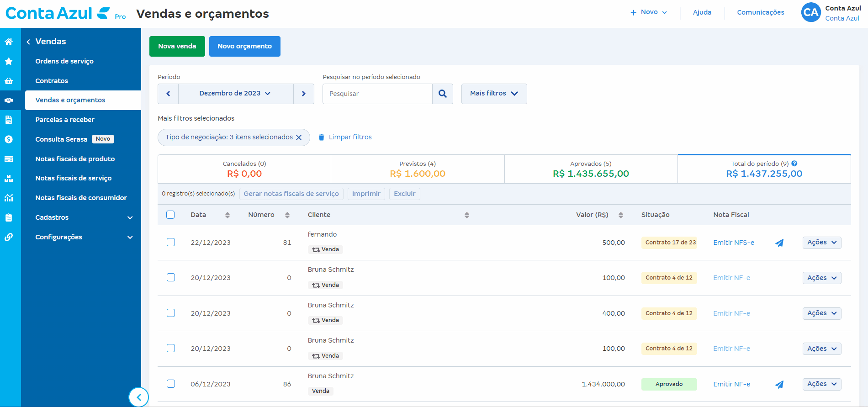Send icon on fernando sale row
The width and height of the screenshot is (868, 407).
click(x=779, y=243)
